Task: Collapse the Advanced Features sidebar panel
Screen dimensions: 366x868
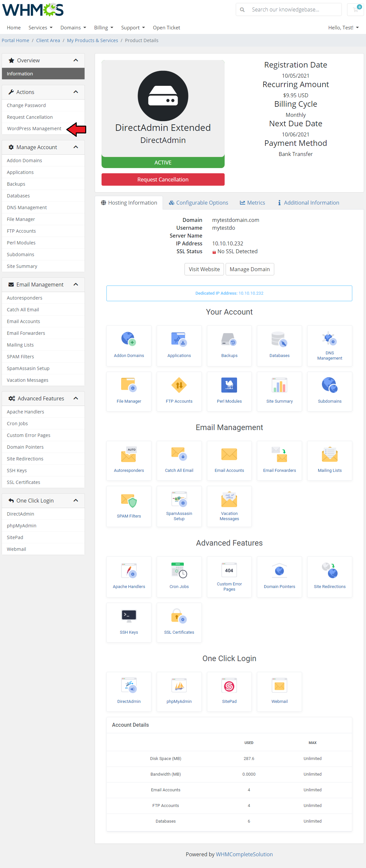Action: pos(76,399)
